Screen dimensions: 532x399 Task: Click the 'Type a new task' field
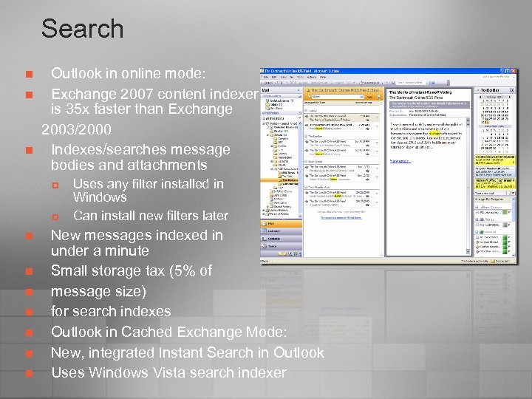coord(491,194)
